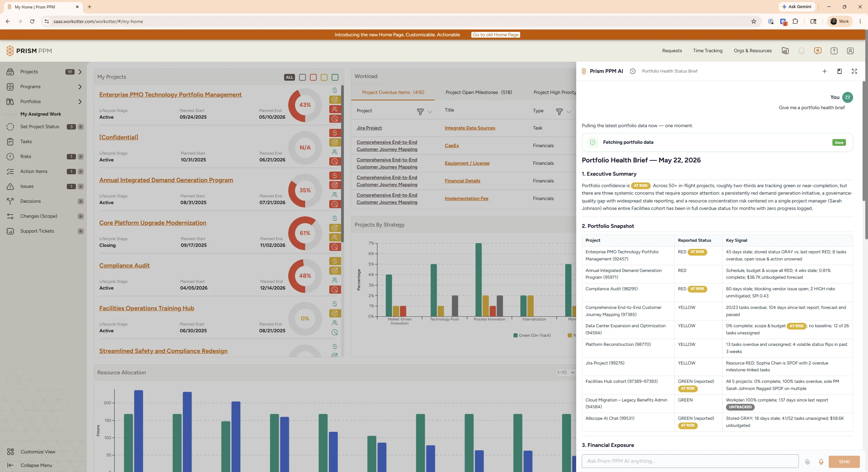868x472 pixels.
Task: Open the Project column filter funnel
Action: pos(420,112)
